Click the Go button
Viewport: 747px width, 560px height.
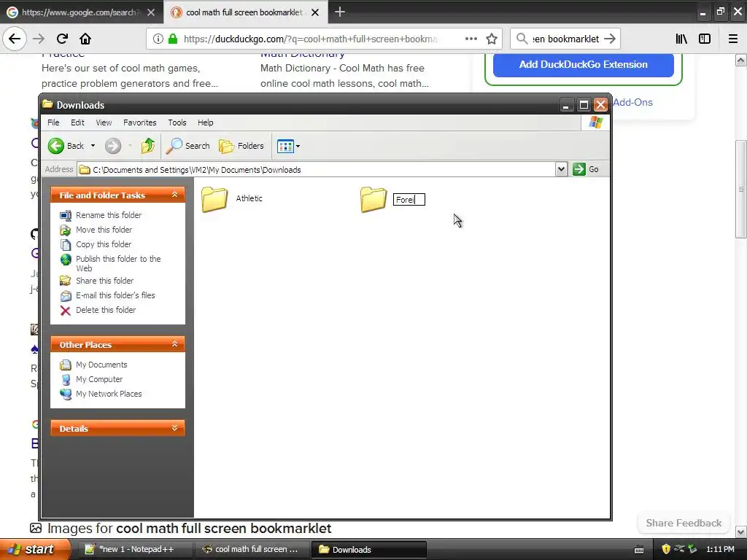(x=586, y=169)
